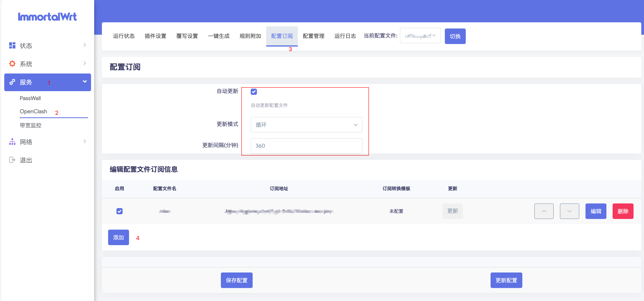Disable the 自动更新 checkbox
Screen dimensions: 644x301
[253, 92]
